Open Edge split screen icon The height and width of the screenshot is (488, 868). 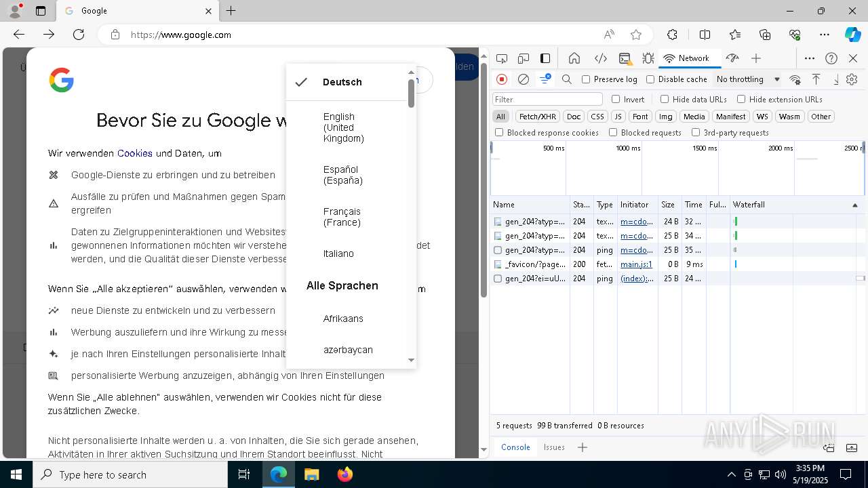[705, 35]
